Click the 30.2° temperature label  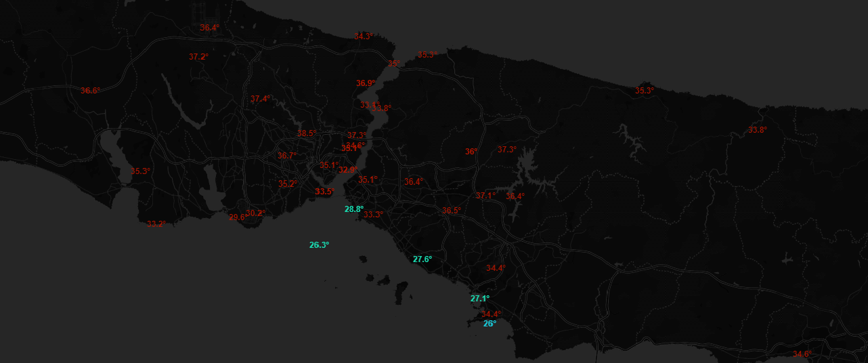click(x=255, y=213)
